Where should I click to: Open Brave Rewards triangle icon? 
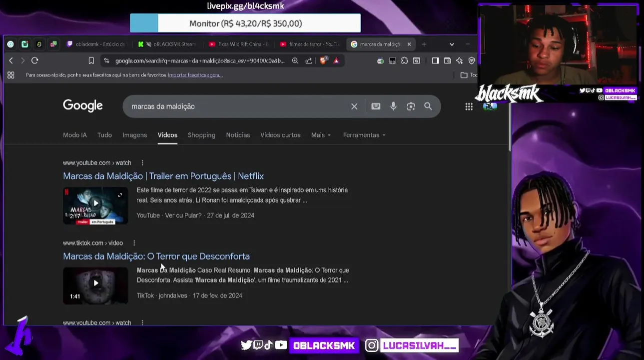336,60
